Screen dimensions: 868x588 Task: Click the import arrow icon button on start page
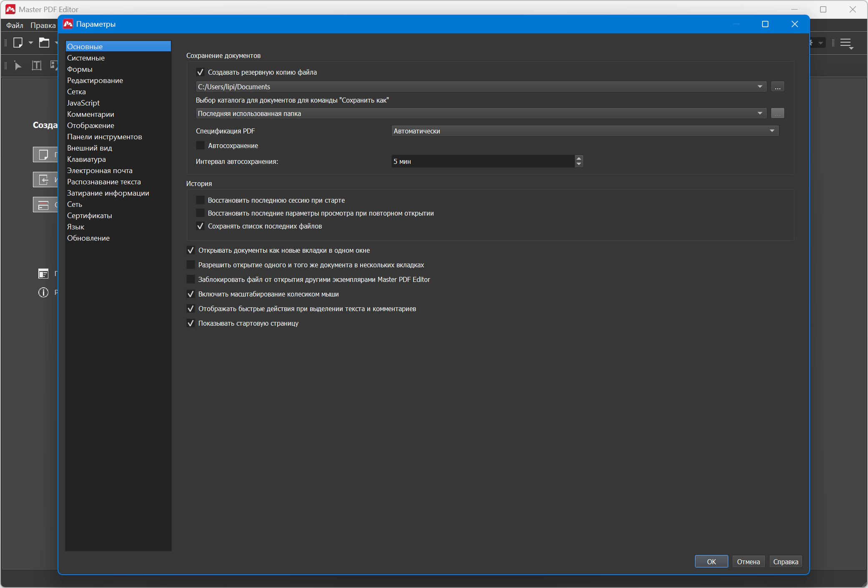coord(44,180)
